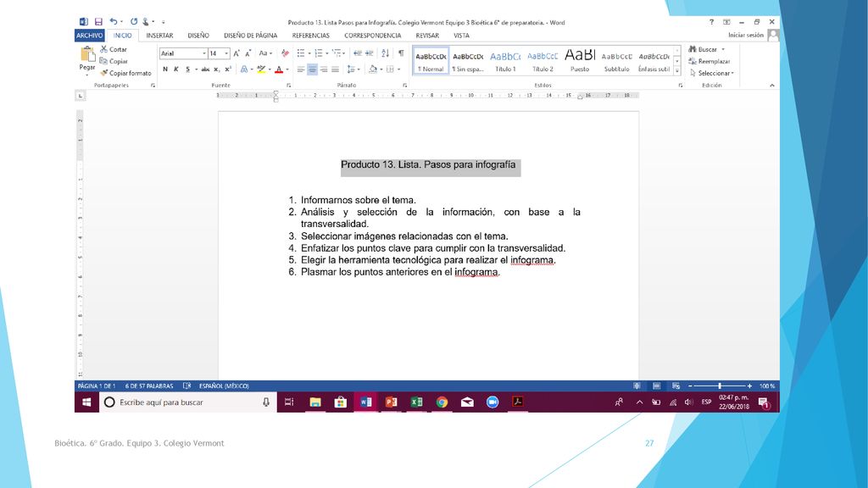868x488 pixels.
Task: Open the Fuente dialog launcher
Action: pyautogui.click(x=288, y=86)
